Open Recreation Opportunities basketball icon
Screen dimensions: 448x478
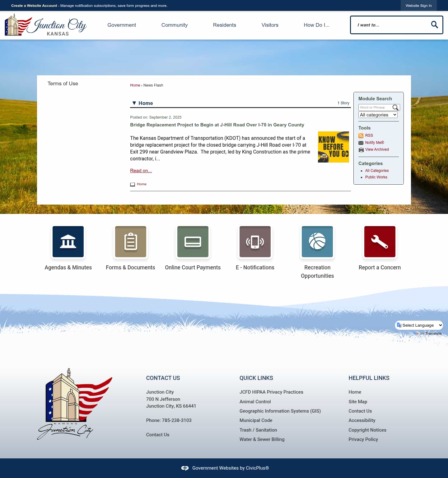point(317,242)
